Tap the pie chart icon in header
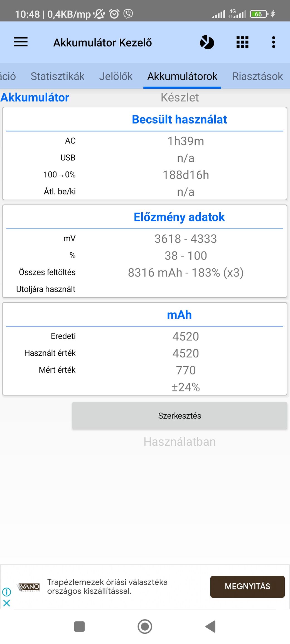Screen dimensions: 290x644 [207, 42]
